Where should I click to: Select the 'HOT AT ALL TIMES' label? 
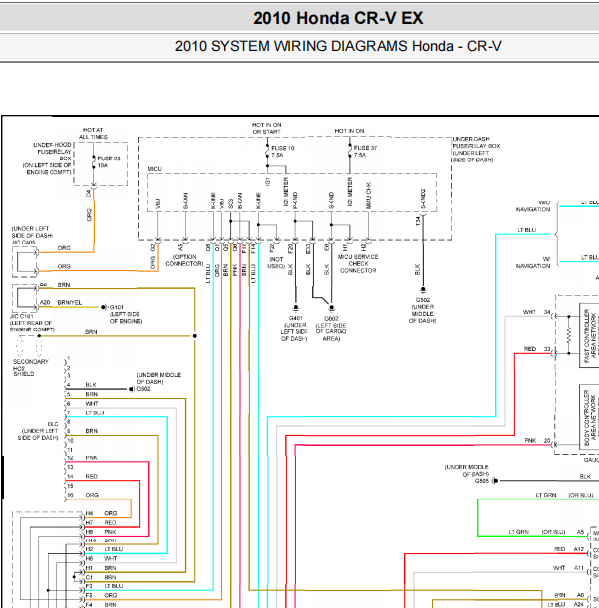[x=93, y=133]
